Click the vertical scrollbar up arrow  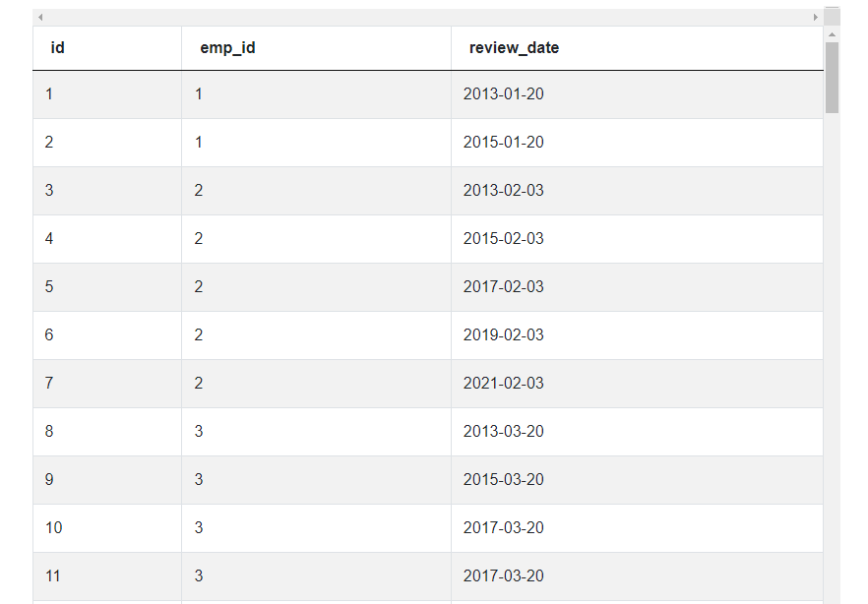[x=832, y=34]
